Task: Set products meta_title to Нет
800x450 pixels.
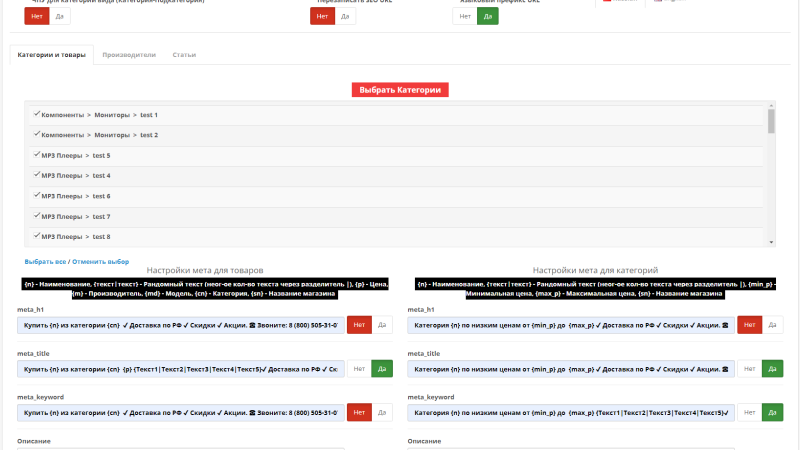Action: (x=359, y=369)
